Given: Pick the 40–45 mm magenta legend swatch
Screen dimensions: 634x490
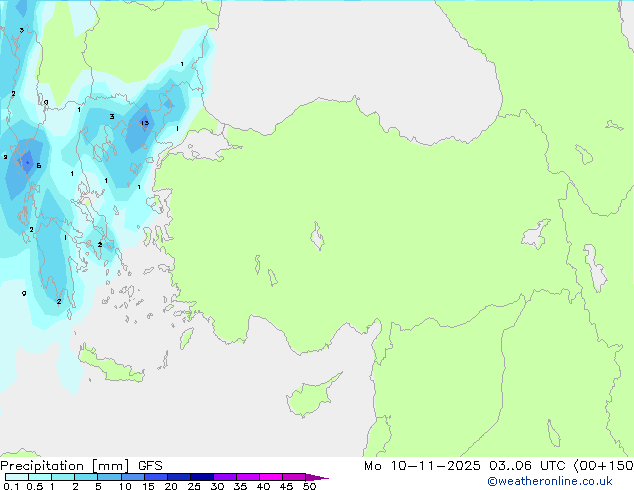Looking at the screenshot, I should click(x=271, y=477).
